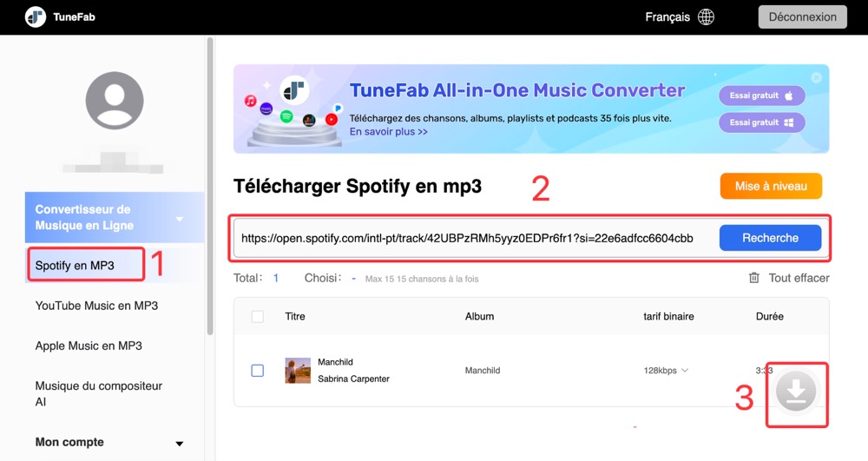Click the tarif binaire column header

[668, 317]
